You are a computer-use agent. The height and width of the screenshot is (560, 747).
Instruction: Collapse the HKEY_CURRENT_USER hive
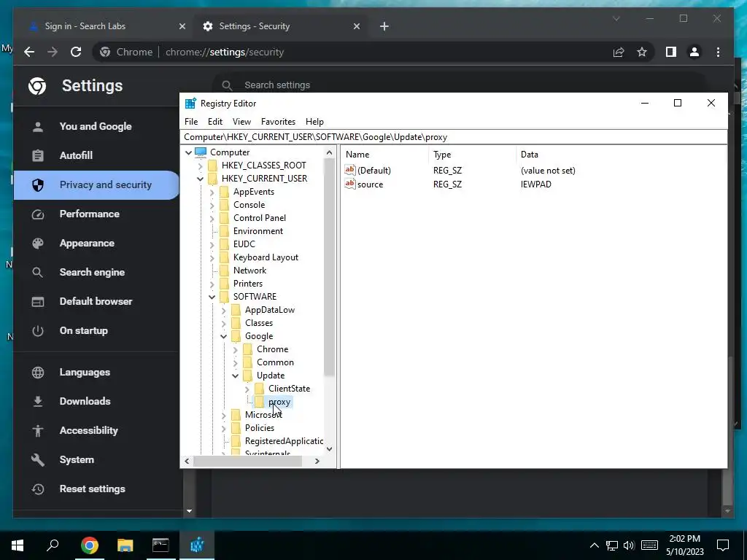[201, 179]
